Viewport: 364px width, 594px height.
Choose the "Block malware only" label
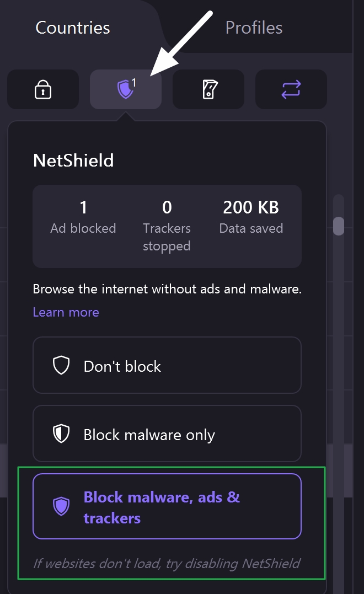(149, 435)
